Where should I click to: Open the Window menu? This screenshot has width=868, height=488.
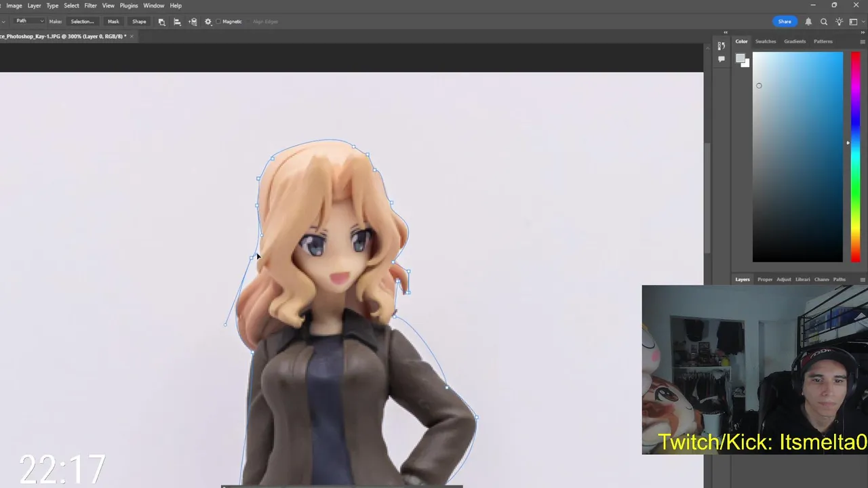[153, 5]
